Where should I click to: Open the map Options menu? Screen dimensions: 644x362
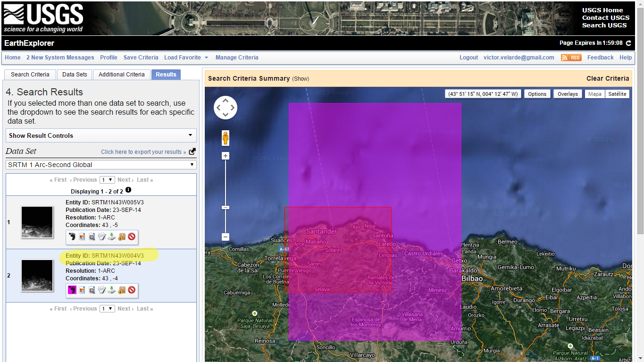coord(537,94)
